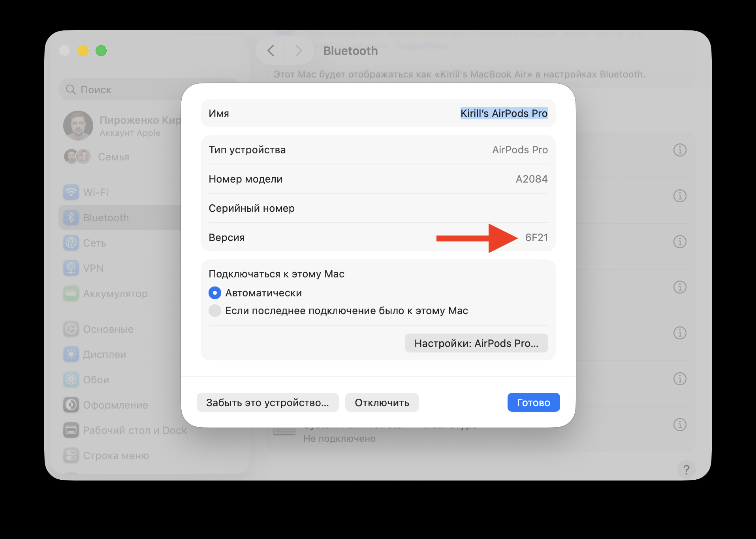756x539 pixels.
Task: Open Сеть settings in sidebar
Action: [x=94, y=243]
